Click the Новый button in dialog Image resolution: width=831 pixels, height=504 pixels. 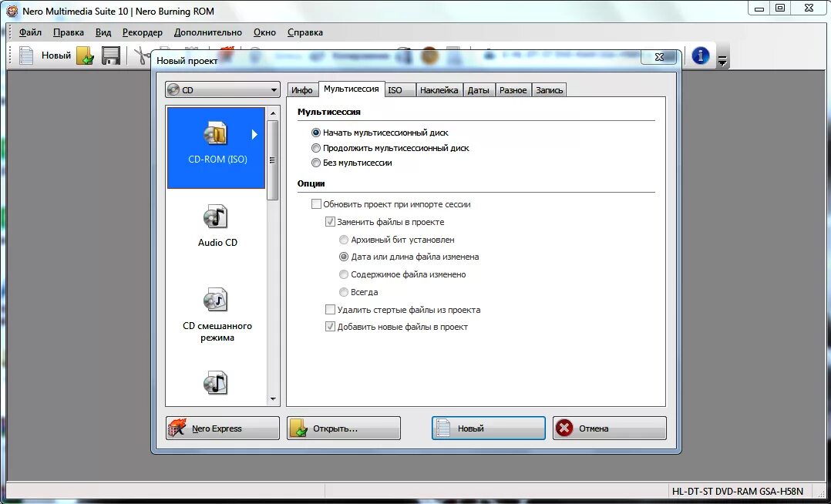(488, 428)
